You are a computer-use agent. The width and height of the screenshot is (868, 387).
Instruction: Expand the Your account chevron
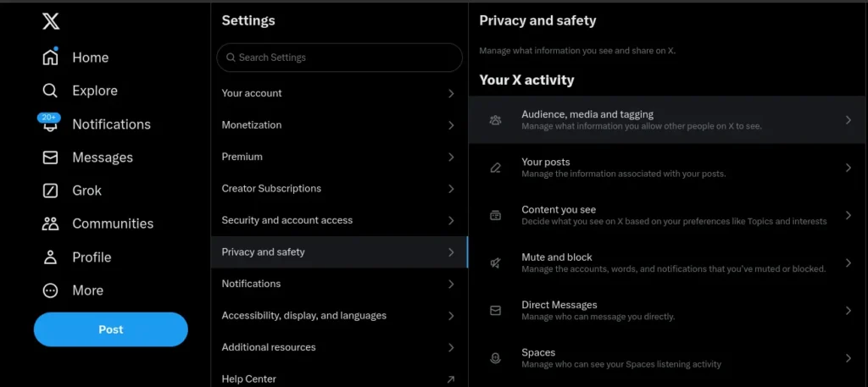coord(450,94)
